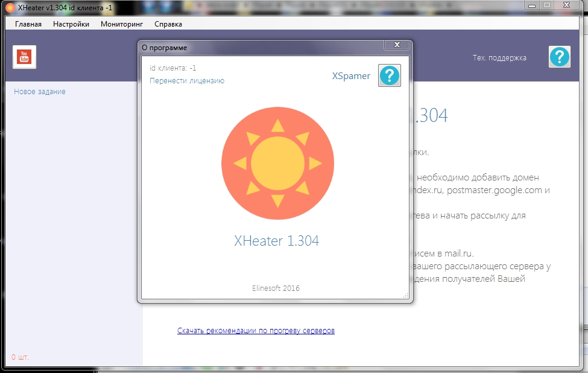Click the help question-mark icon in main window
The height and width of the screenshot is (373, 588).
pos(560,57)
